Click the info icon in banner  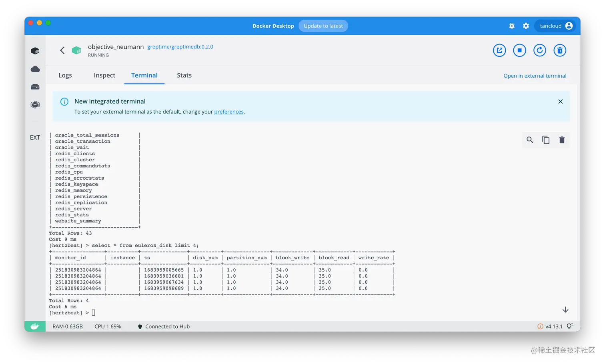point(64,102)
